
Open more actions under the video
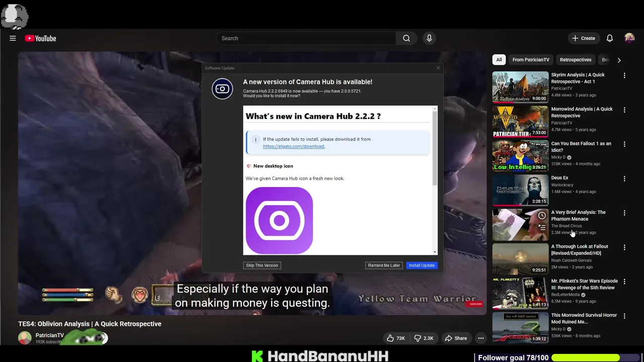pyautogui.click(x=481, y=338)
